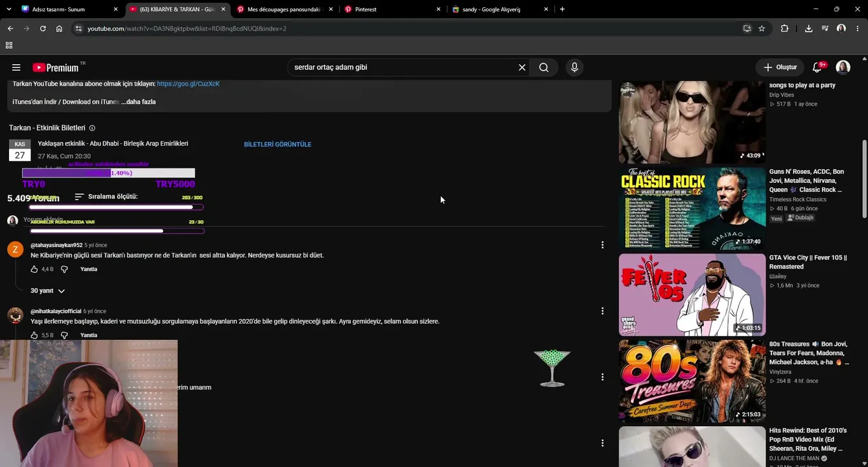Open a new browser tab
Viewport: 868px width, 467px height.
click(x=562, y=9)
